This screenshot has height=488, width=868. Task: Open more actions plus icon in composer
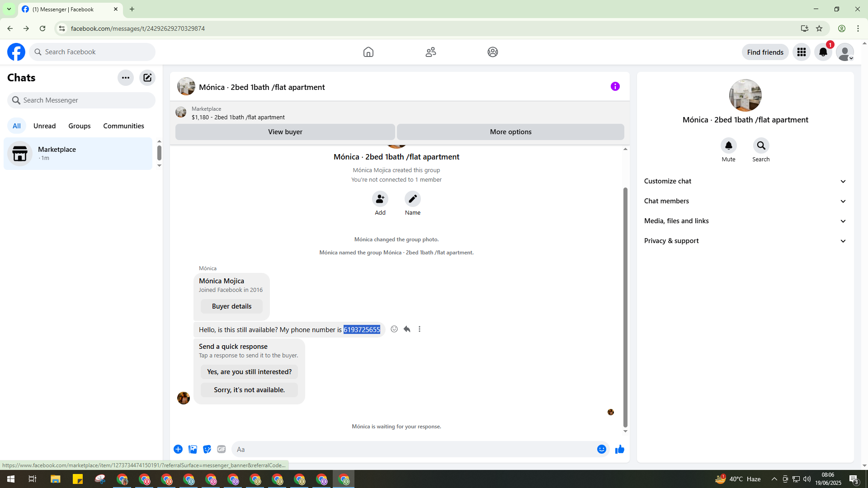[178, 449]
